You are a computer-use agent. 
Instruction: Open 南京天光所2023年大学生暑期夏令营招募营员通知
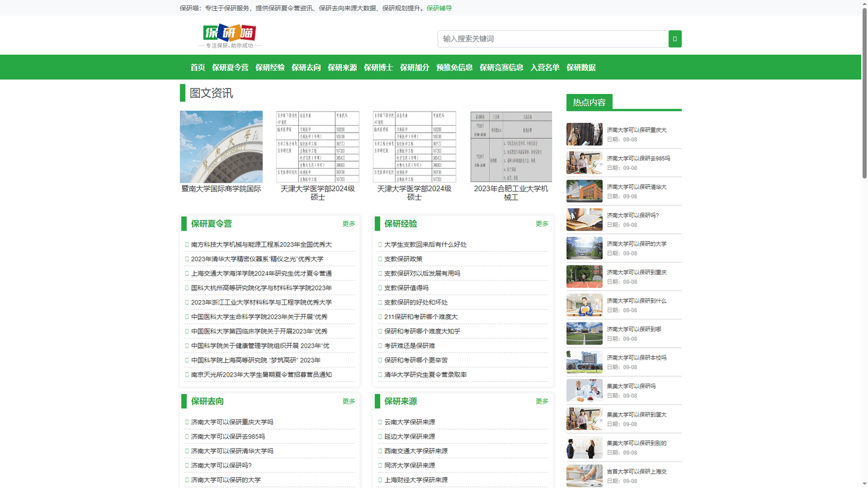(x=262, y=375)
